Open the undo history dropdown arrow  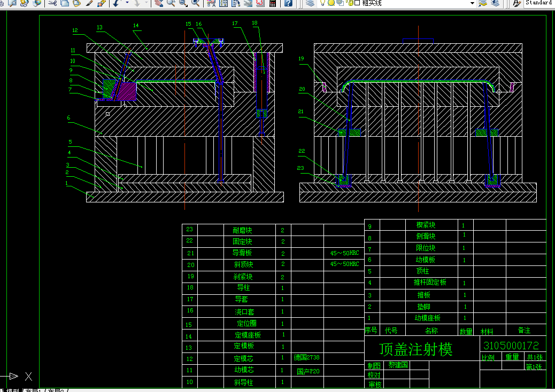pos(127,3)
